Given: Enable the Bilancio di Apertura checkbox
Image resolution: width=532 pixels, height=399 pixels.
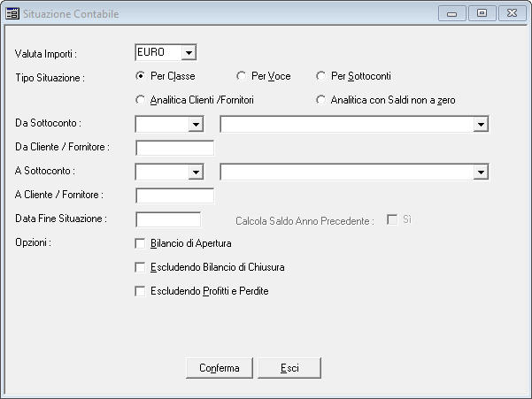Looking at the screenshot, I should [x=140, y=243].
